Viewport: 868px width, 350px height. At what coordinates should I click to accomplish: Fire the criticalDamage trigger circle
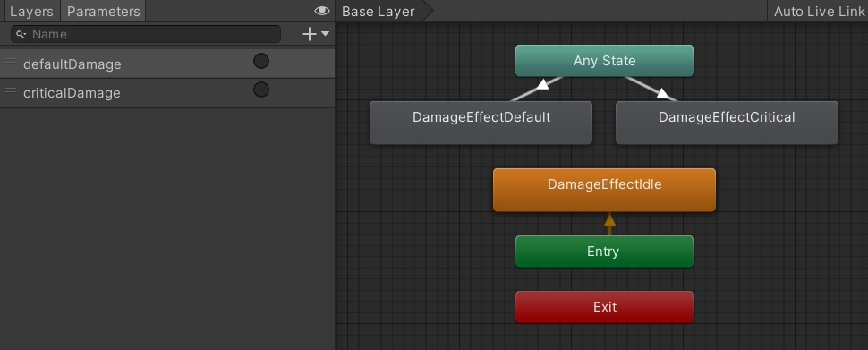click(261, 90)
